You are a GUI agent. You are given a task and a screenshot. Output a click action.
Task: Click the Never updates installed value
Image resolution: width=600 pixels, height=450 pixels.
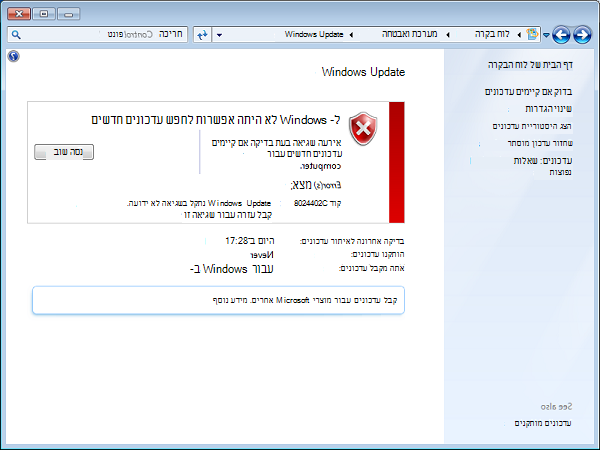tap(262, 255)
